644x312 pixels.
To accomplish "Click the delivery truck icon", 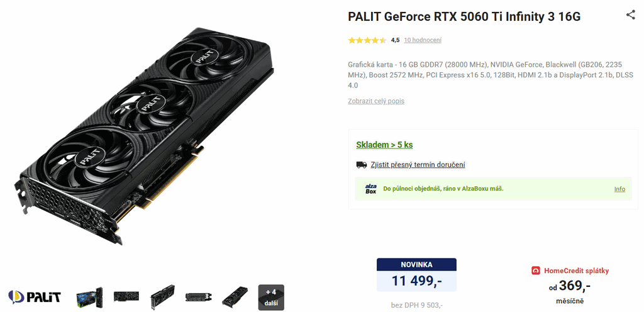I will coord(362,165).
